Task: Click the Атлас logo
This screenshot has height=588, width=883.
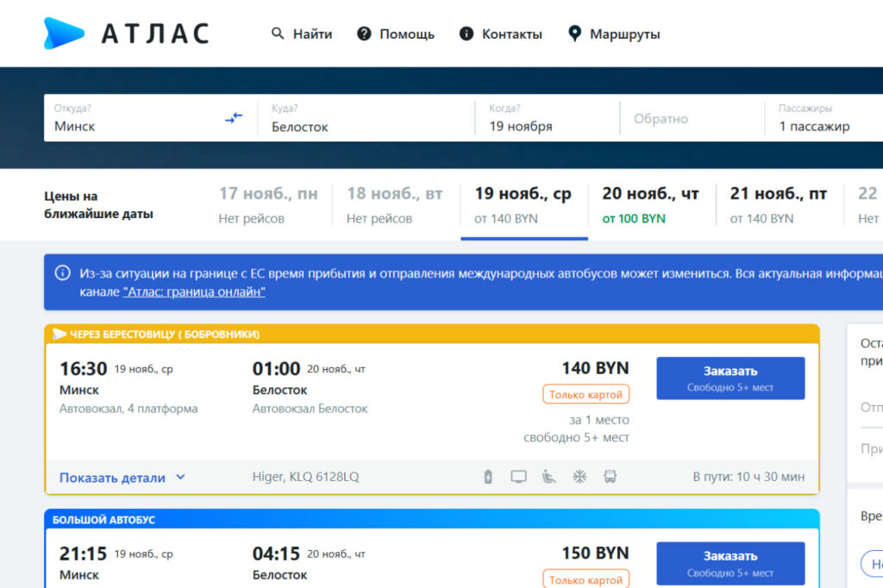Action: coord(126,34)
